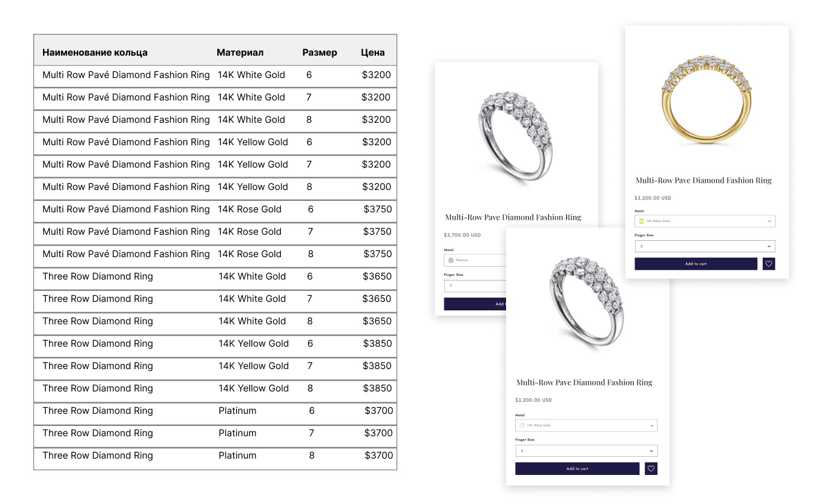The height and width of the screenshot is (504, 813).
Task: Click the gray Platinum color swatch
Action: pyautogui.click(x=451, y=260)
